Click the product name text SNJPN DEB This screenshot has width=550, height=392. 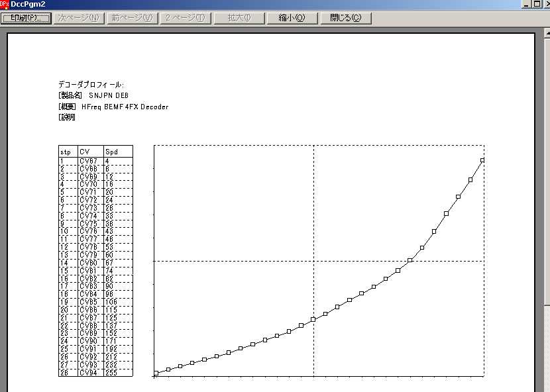coord(109,95)
